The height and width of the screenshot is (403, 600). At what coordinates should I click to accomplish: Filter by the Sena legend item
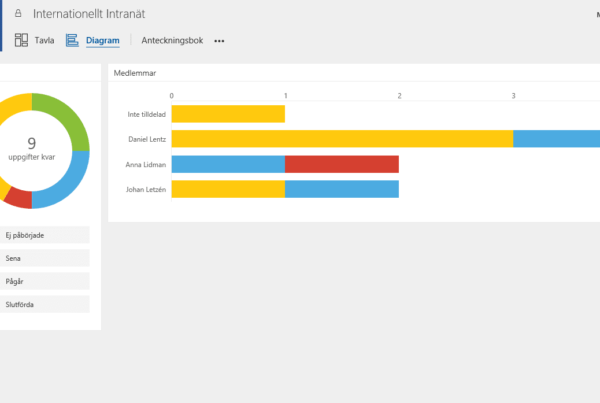point(45,258)
